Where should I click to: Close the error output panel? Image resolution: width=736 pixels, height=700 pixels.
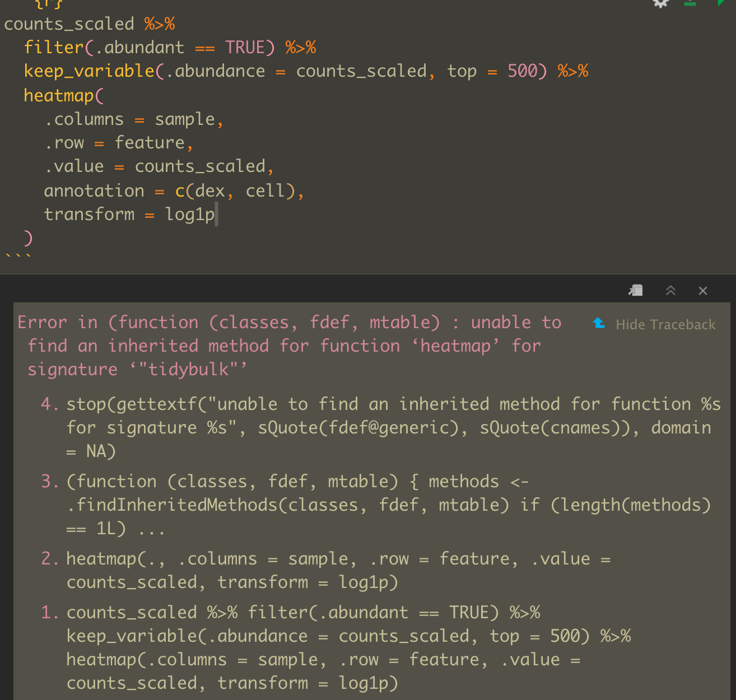[x=703, y=290]
